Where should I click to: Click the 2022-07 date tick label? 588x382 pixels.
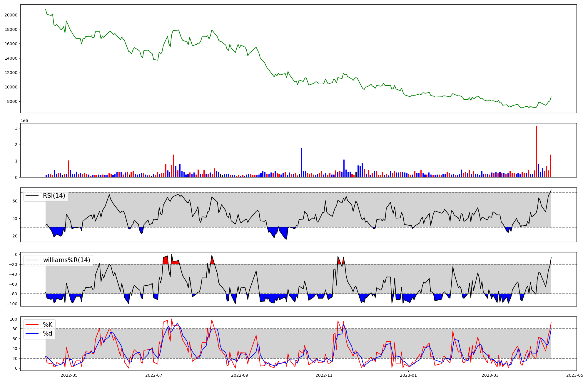click(154, 375)
